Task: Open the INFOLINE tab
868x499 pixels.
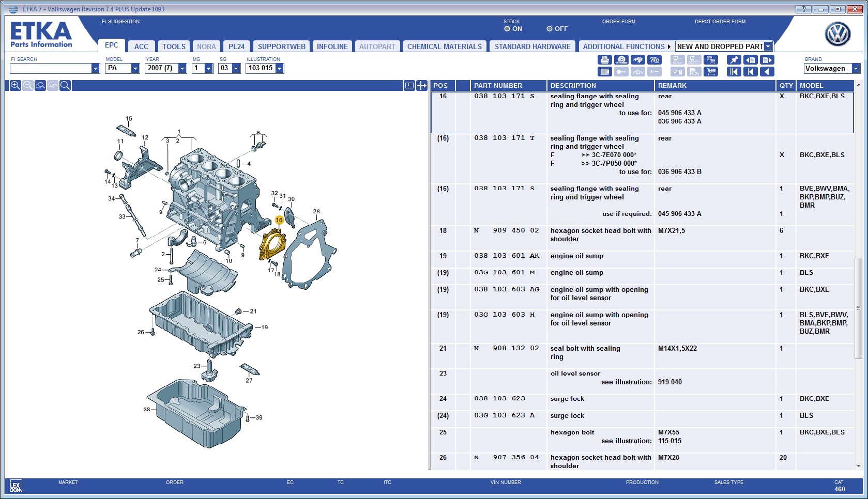Action: pyautogui.click(x=332, y=46)
